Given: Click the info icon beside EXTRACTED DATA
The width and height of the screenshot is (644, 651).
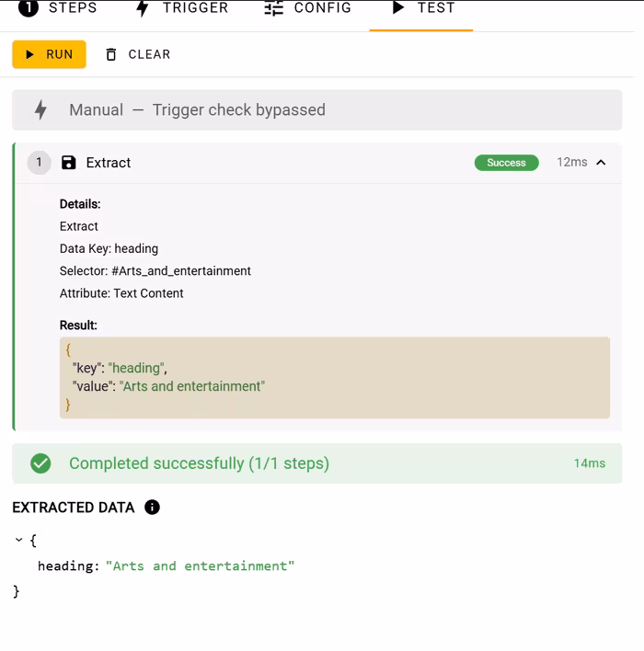Looking at the screenshot, I should (152, 507).
